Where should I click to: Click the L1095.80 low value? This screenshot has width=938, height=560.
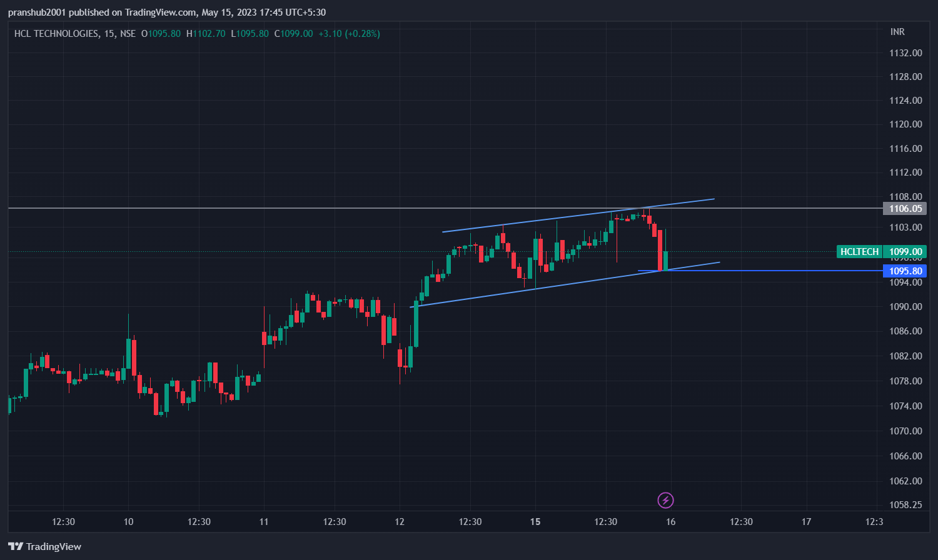click(x=250, y=34)
